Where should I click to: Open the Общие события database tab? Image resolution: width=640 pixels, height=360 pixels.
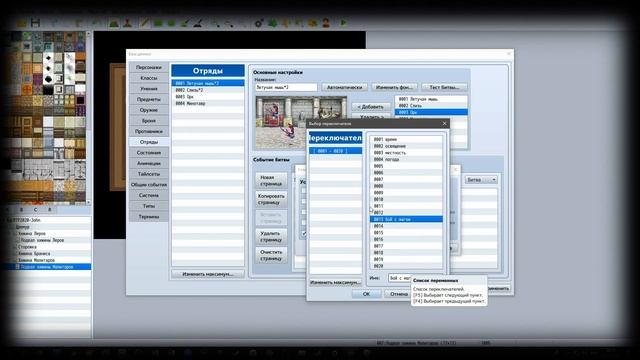coord(149,184)
